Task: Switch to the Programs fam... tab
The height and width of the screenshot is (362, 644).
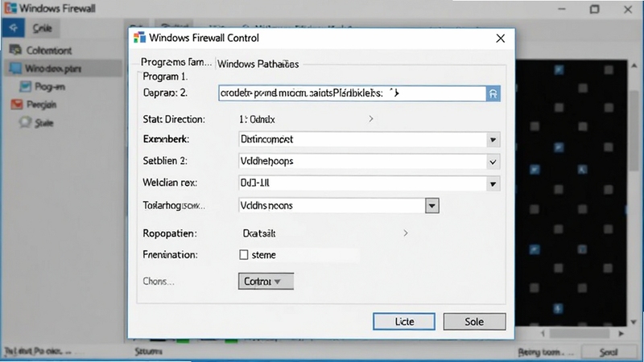Action: point(176,62)
